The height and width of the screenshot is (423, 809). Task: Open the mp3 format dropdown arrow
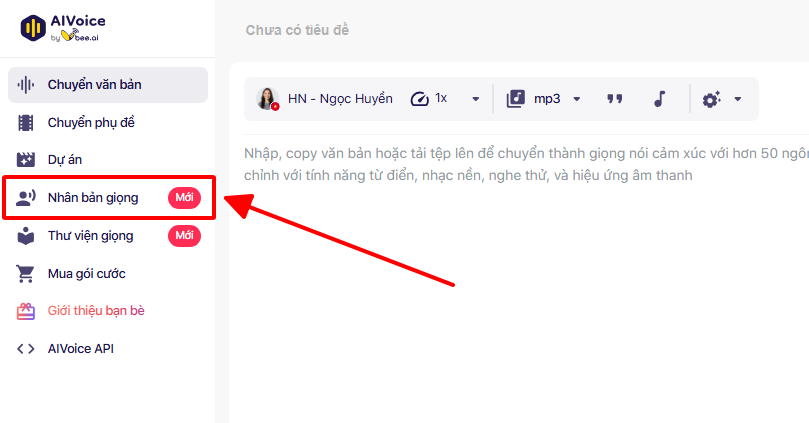[x=577, y=99]
